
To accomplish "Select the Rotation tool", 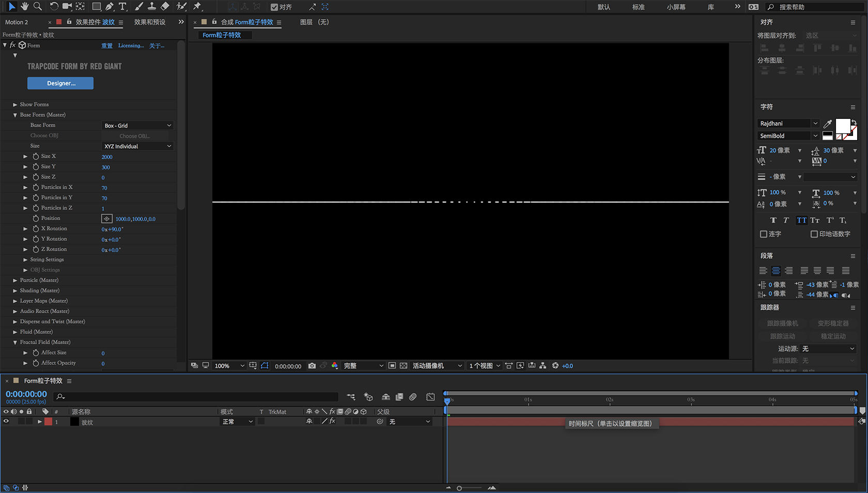I will [x=54, y=7].
